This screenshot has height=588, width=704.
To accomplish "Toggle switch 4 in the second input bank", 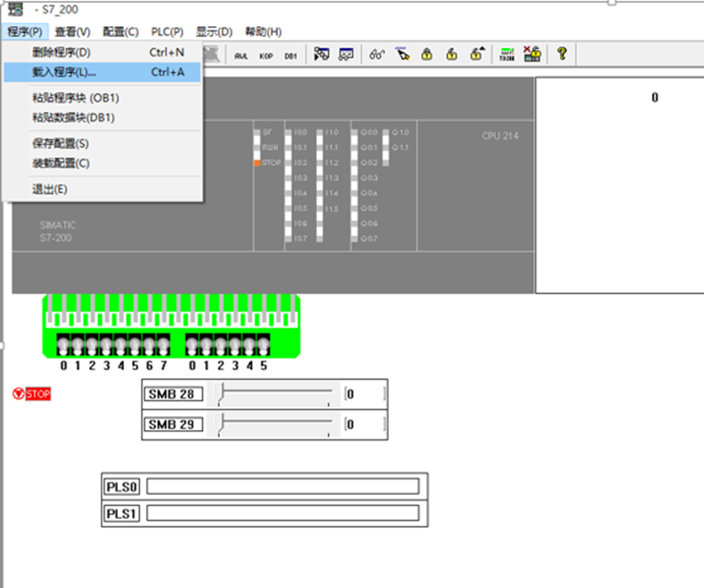I will [250, 345].
